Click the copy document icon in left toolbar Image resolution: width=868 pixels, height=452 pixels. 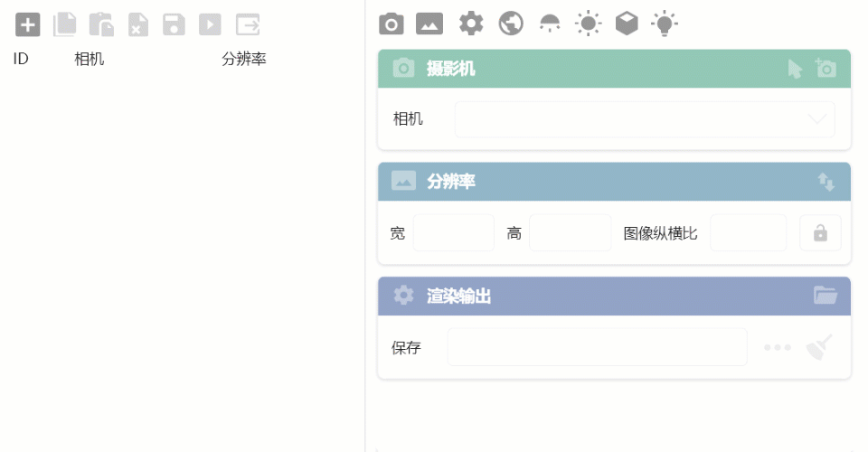[65, 25]
